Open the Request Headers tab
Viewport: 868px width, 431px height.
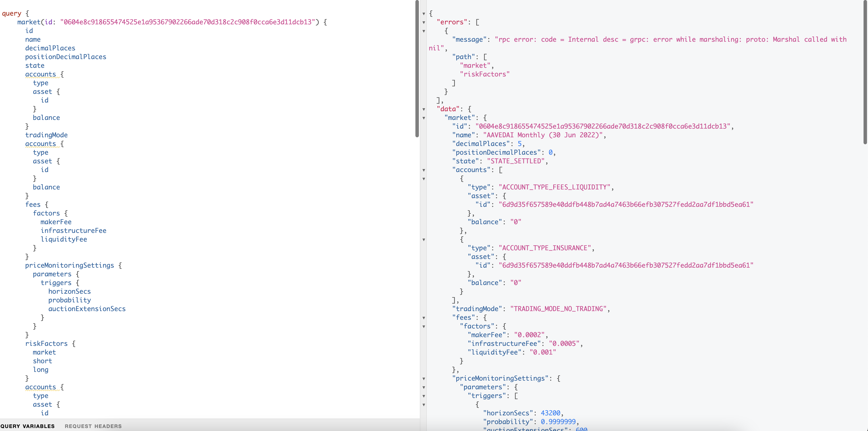point(93,426)
